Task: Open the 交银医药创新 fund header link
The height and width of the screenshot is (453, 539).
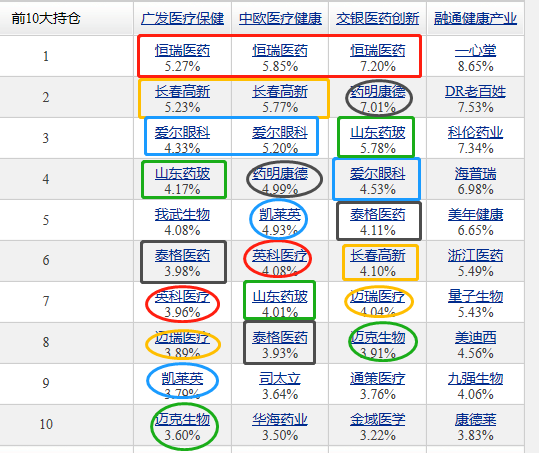Action: tap(378, 19)
